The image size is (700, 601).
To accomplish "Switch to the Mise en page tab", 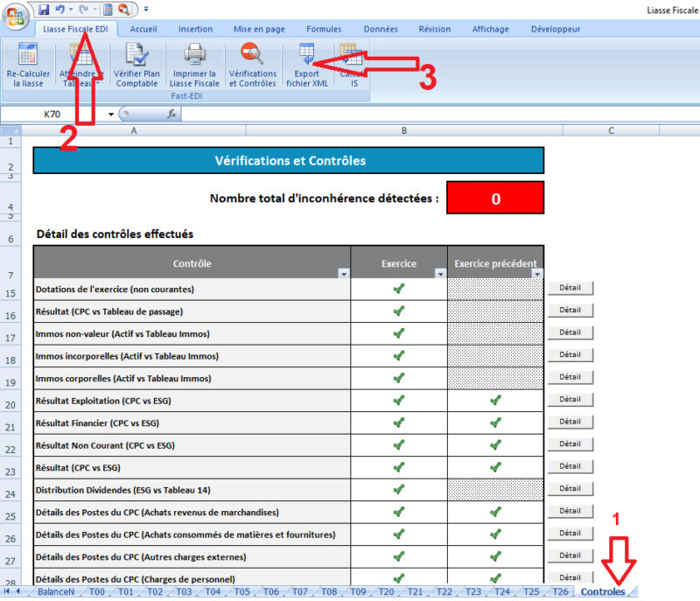I will click(x=261, y=29).
